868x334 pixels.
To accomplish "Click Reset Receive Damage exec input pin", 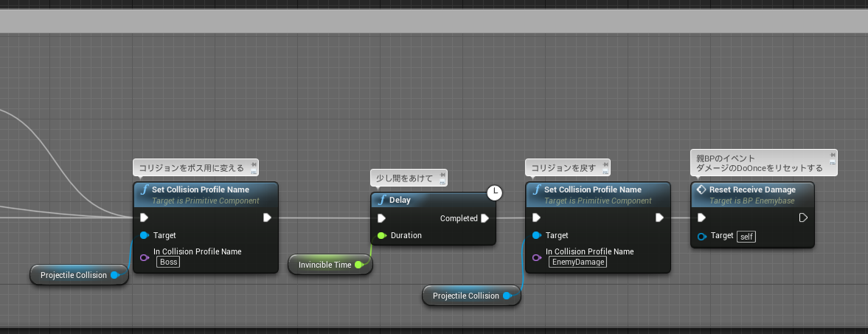I will click(701, 218).
